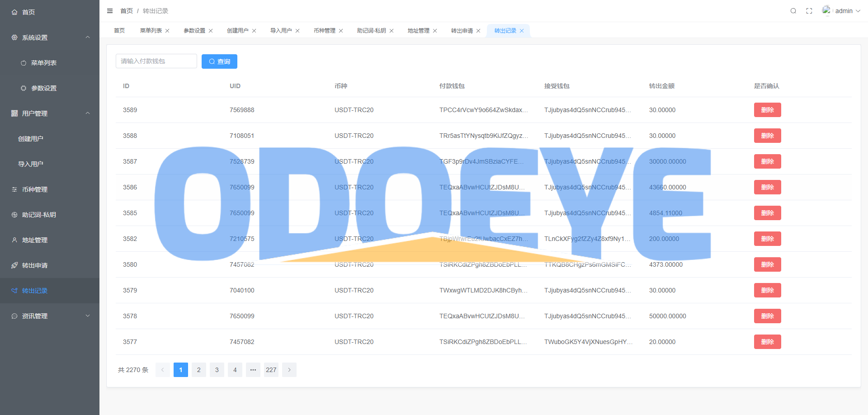Delete record ID 3579
Screen dimensions: 868x415
pyautogui.click(x=767, y=290)
